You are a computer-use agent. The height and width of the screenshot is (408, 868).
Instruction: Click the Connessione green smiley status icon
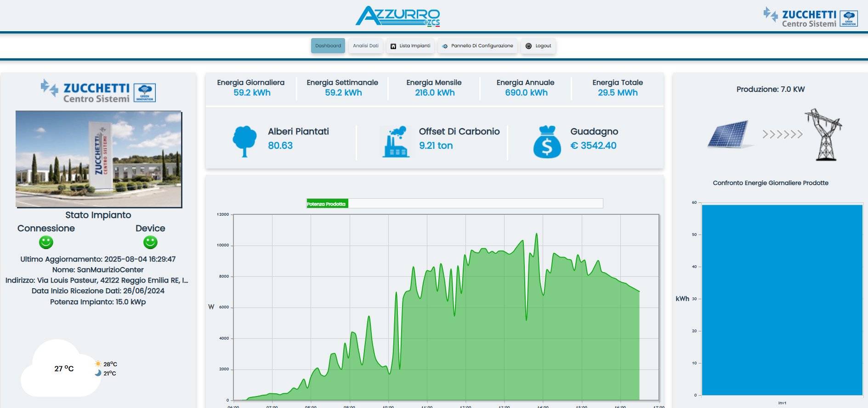(x=46, y=242)
